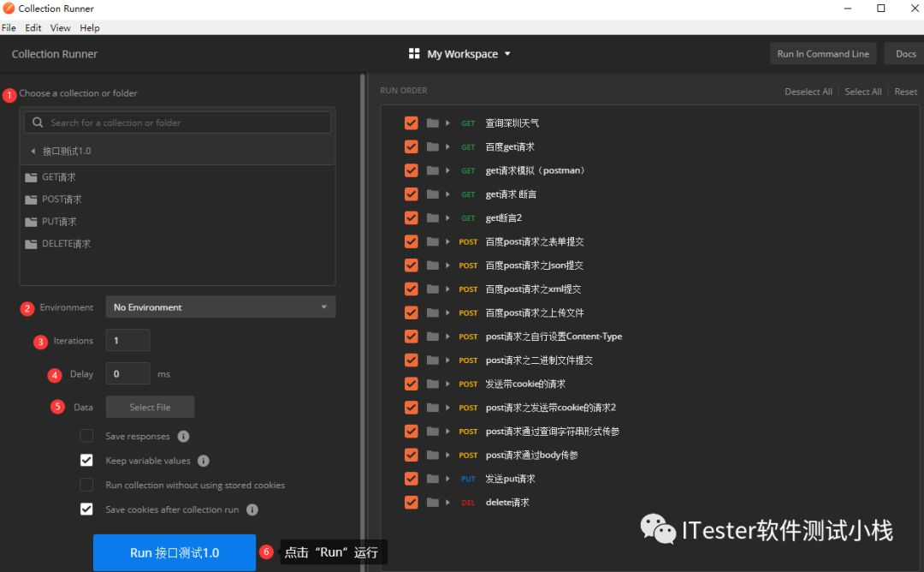
Task: Click folder icon in get请求模拟 (postman) row
Action: (433, 170)
